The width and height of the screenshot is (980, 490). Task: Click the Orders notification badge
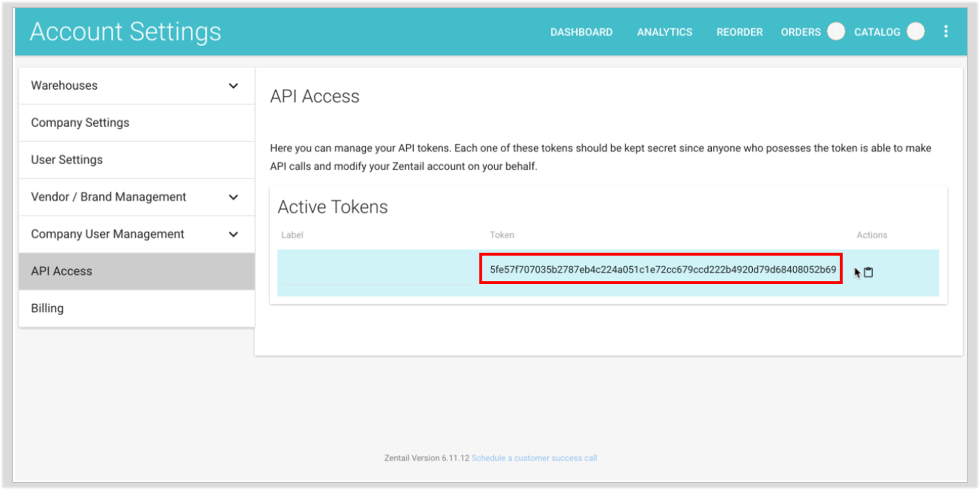click(x=836, y=31)
